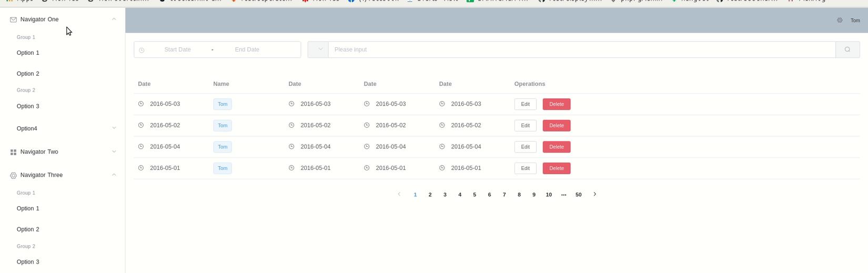868x273 pixels.
Task: Collapse the Navigator One menu
Action: pyautogui.click(x=114, y=19)
